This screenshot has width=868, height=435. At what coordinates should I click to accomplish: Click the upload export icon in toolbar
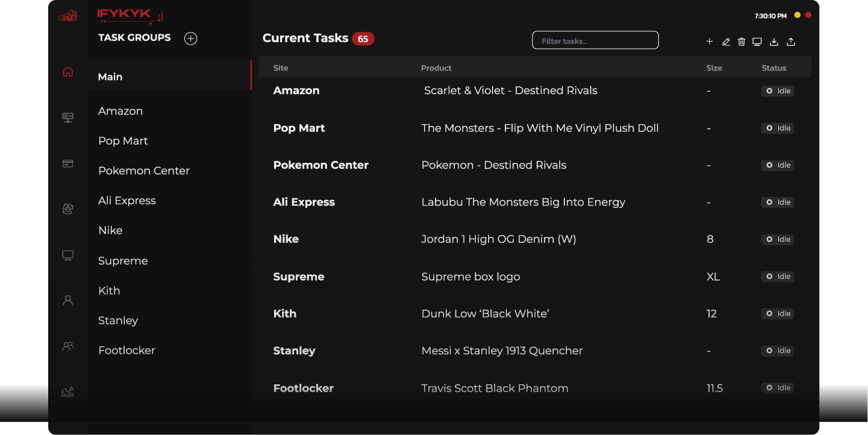tap(792, 42)
